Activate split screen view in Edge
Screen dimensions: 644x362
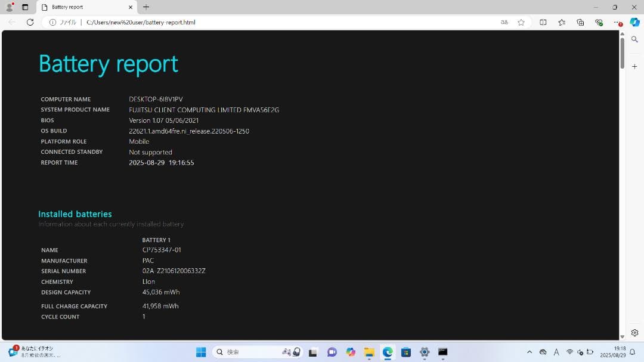(543, 22)
